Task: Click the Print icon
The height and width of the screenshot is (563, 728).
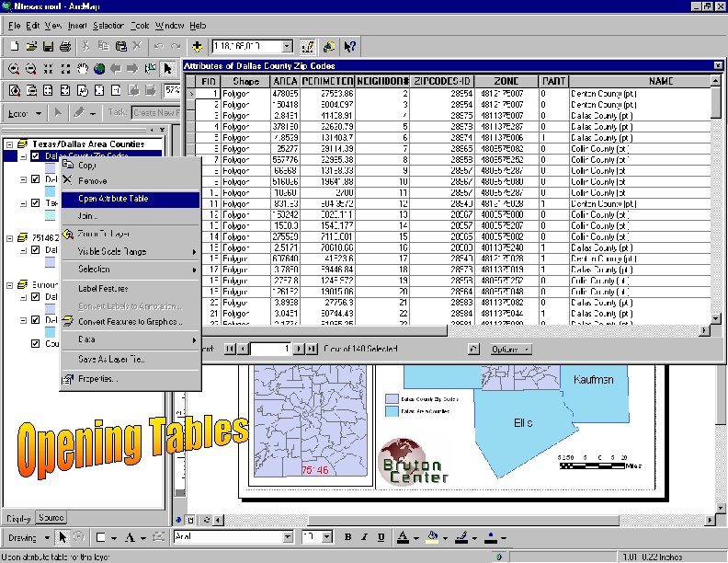Action: (65, 46)
